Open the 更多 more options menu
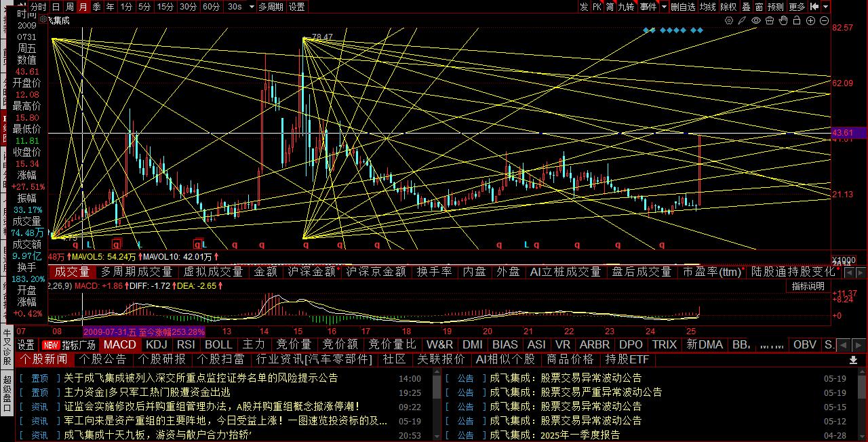The image size is (868, 442). click(797, 7)
